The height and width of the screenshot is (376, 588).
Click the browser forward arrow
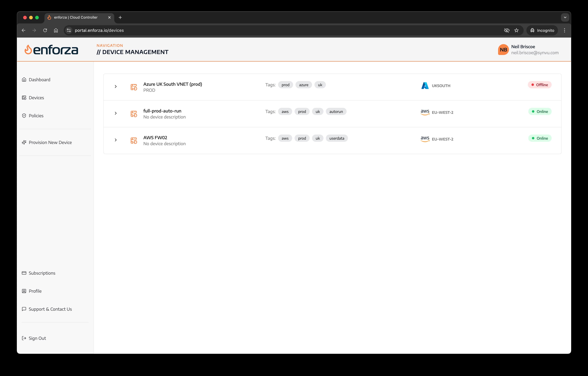(34, 30)
